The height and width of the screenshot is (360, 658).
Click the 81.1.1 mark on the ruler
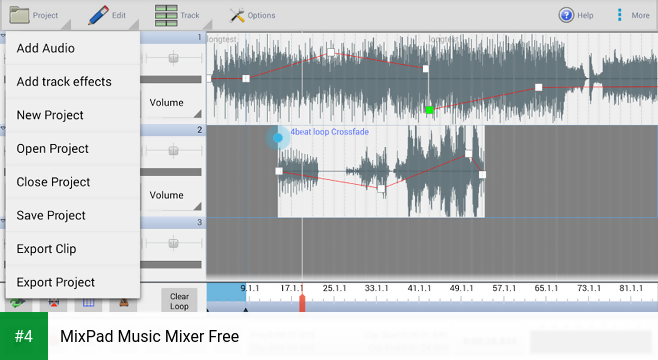coord(631,288)
